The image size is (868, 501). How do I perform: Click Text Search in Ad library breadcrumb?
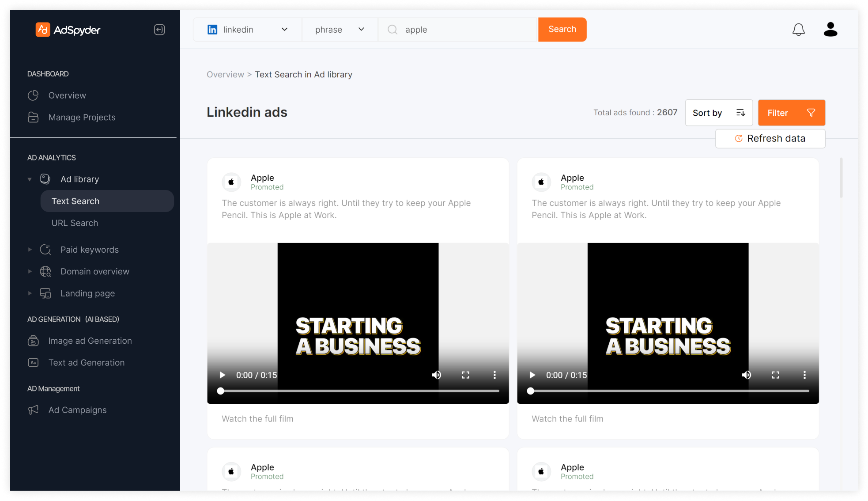304,75
